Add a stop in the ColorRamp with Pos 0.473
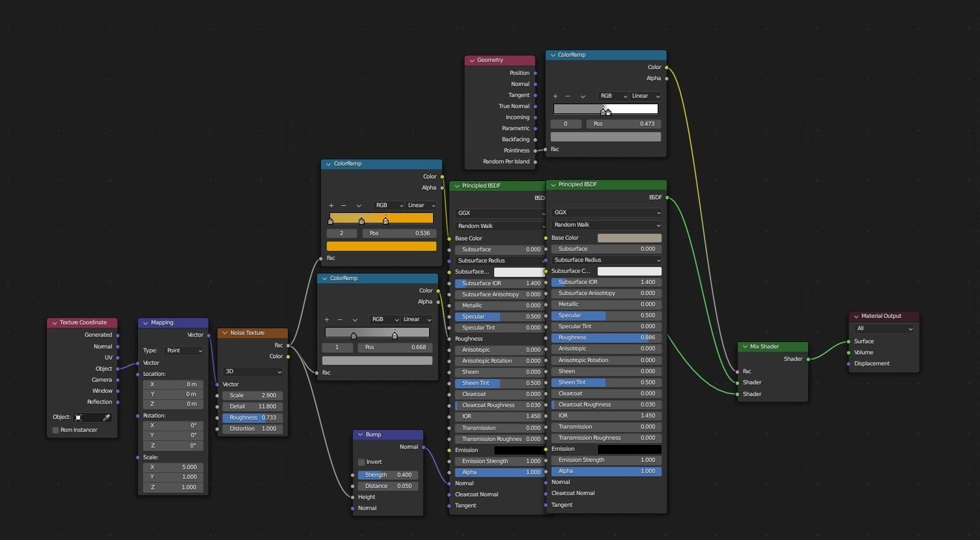Viewport: 980px width, 540px height. tap(555, 96)
